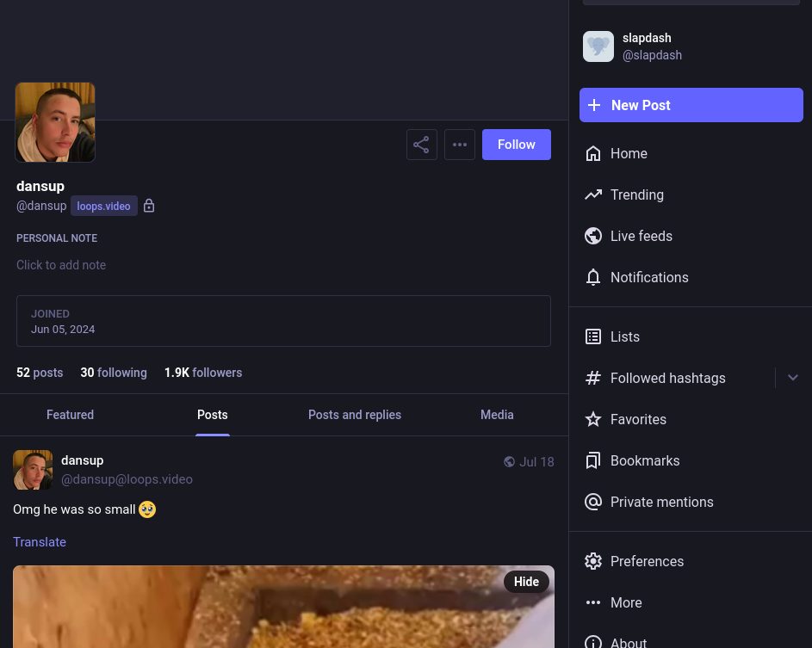The width and height of the screenshot is (812, 648).
Task: Open the Bookmarks page
Action: click(644, 461)
